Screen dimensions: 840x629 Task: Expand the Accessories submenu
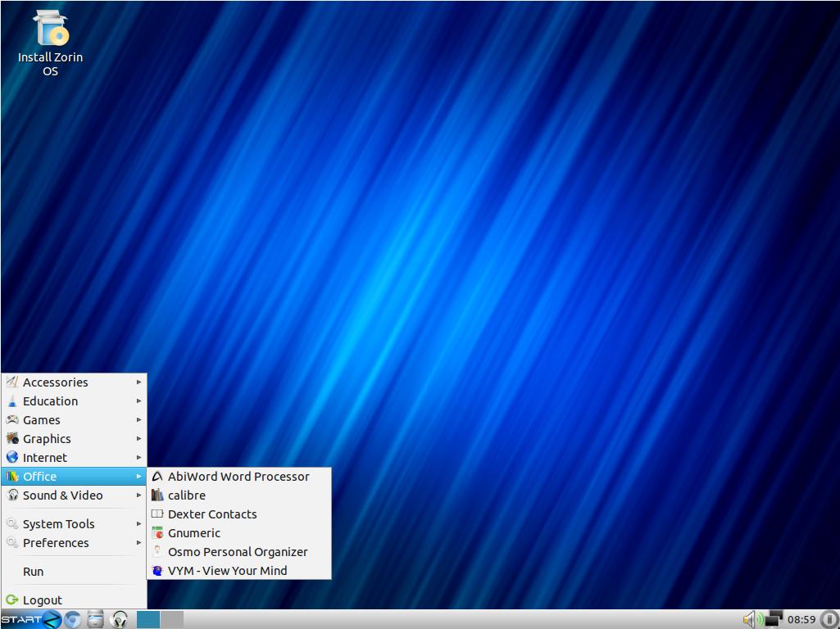pyautogui.click(x=55, y=382)
